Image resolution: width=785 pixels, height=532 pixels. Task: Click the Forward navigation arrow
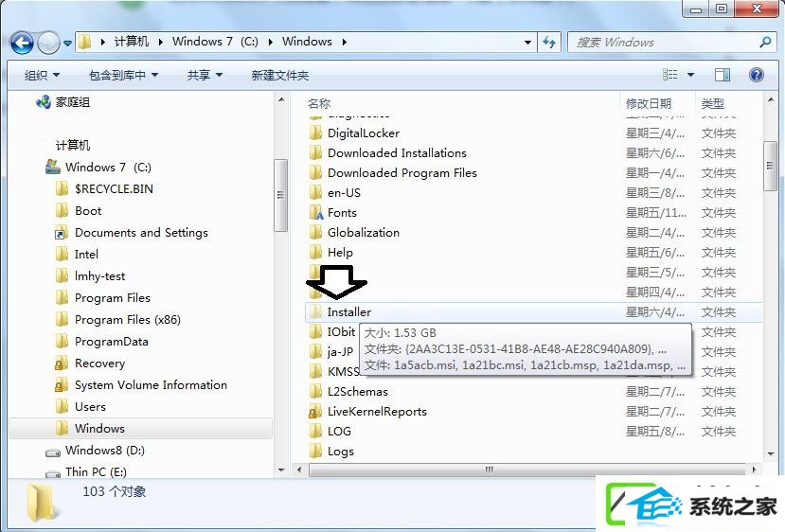pyautogui.click(x=48, y=43)
